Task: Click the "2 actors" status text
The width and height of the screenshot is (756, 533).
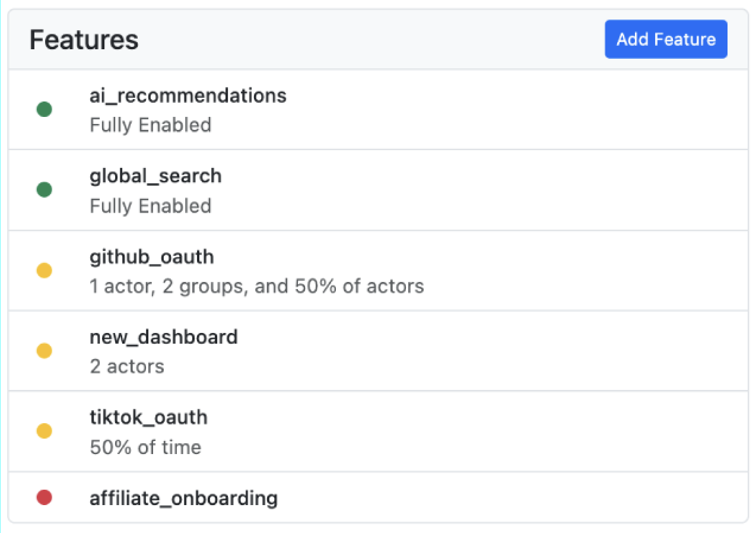Action: point(127,366)
